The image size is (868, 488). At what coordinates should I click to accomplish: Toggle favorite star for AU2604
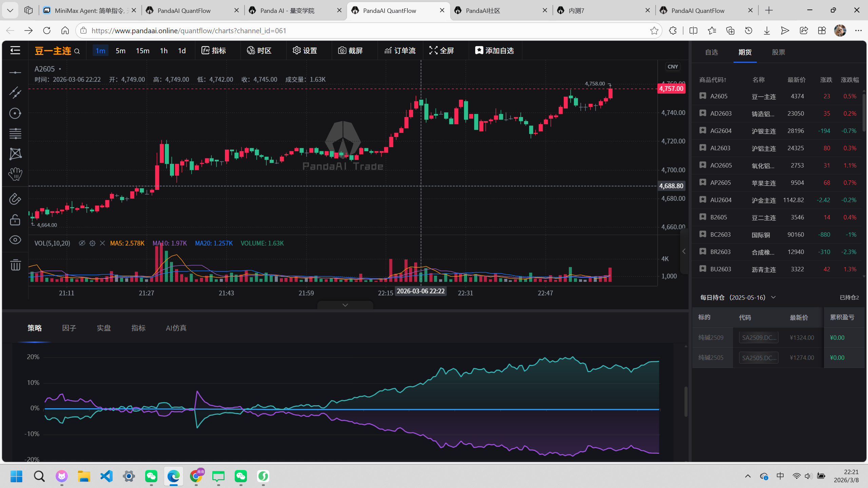(703, 200)
